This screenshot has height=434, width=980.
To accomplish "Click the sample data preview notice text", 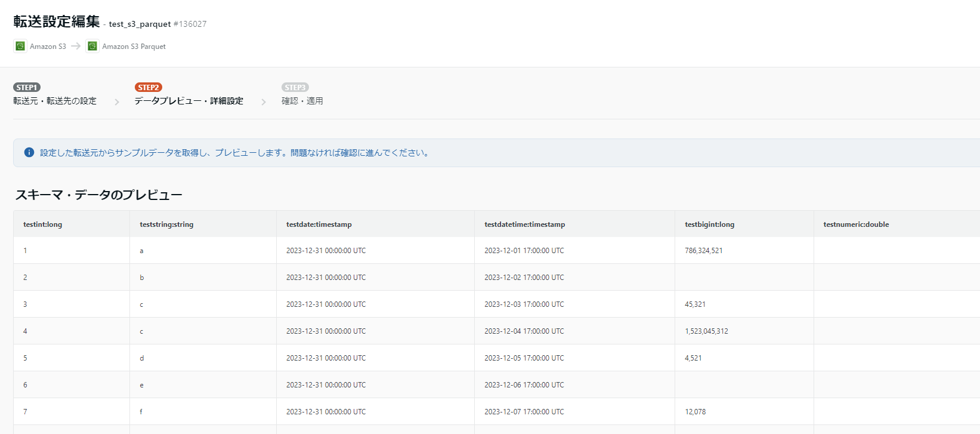I will tap(235, 153).
